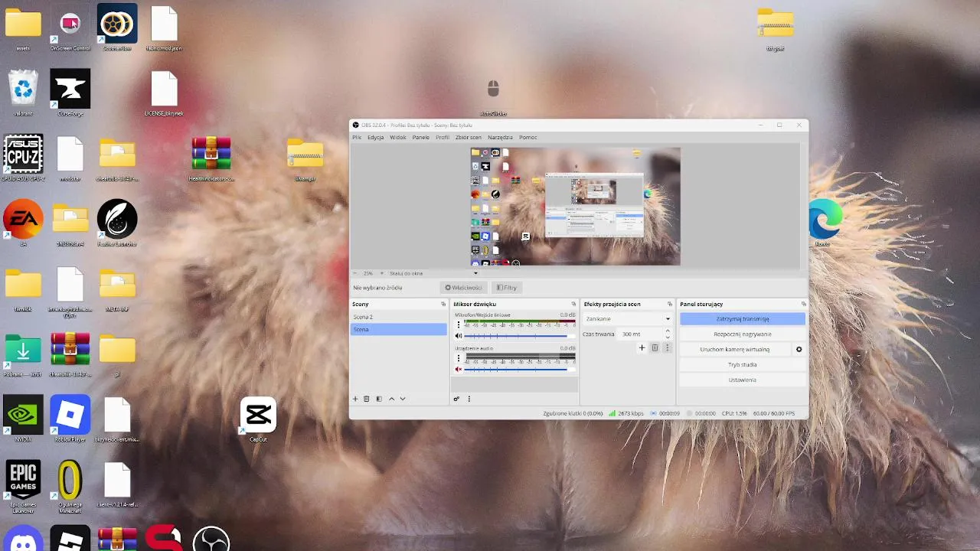Select Scena 2 in scene list
This screenshot has height=551, width=980.
pyautogui.click(x=398, y=317)
